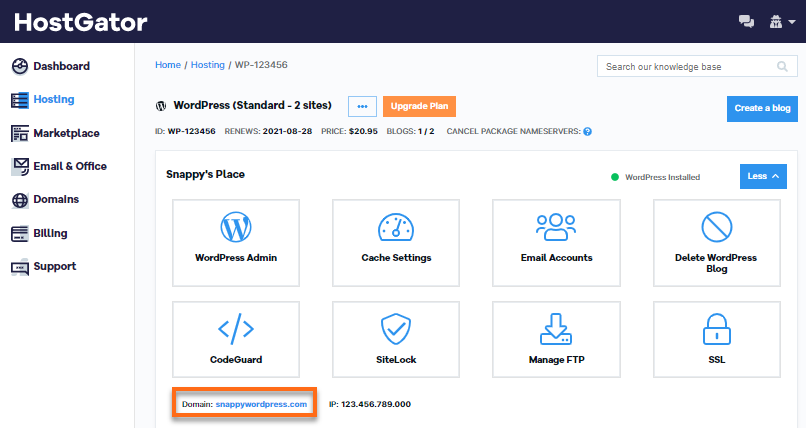The width and height of the screenshot is (806, 428).
Task: Click the blogs count 1 / 2
Action: 426,132
